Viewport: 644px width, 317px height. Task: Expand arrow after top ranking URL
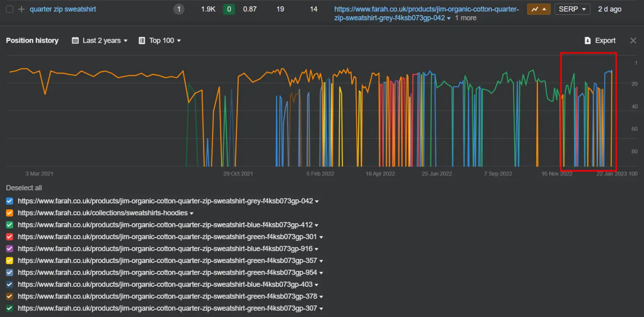[449, 18]
